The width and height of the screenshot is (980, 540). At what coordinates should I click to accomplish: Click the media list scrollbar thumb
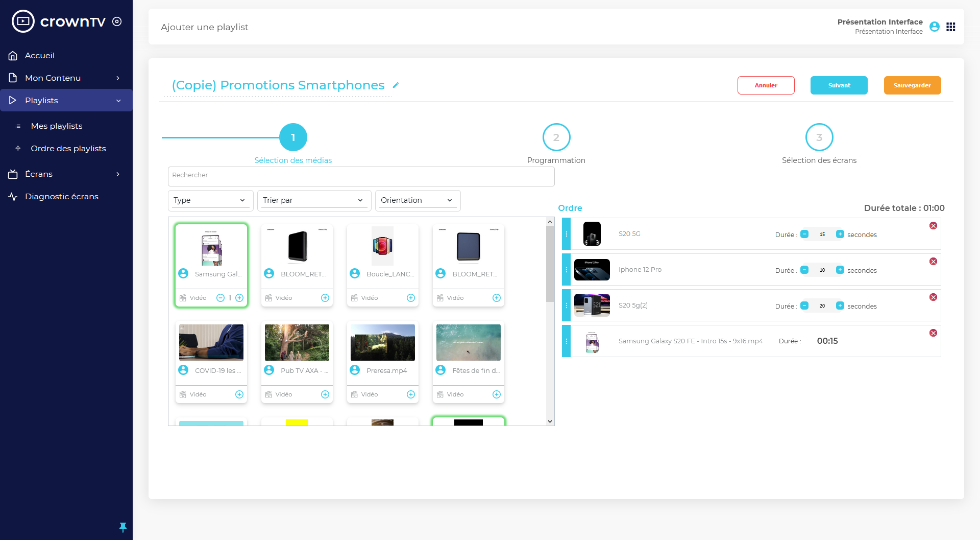[550, 264]
